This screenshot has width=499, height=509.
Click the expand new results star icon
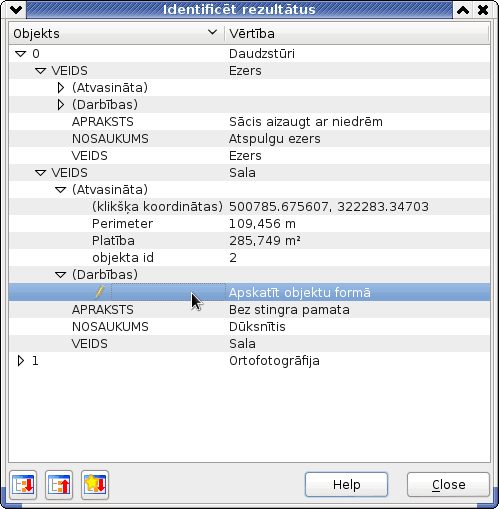pos(95,485)
